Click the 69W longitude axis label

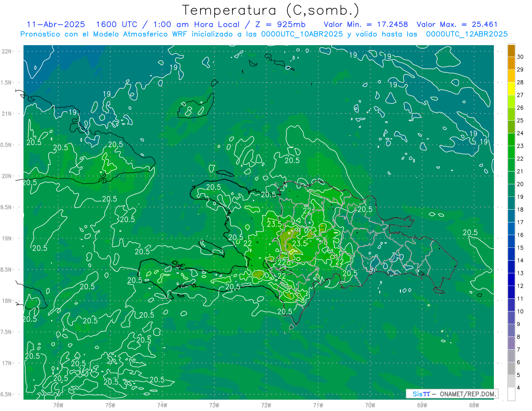point(422,405)
